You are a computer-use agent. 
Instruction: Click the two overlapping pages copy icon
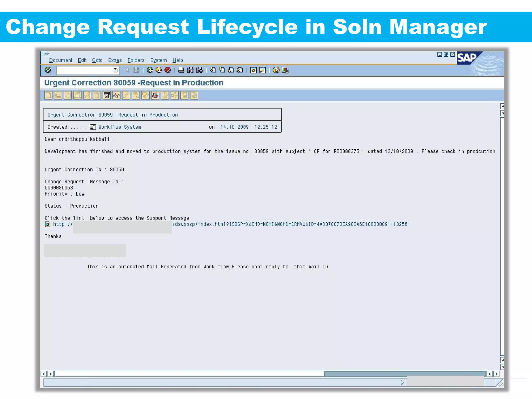coord(68,95)
